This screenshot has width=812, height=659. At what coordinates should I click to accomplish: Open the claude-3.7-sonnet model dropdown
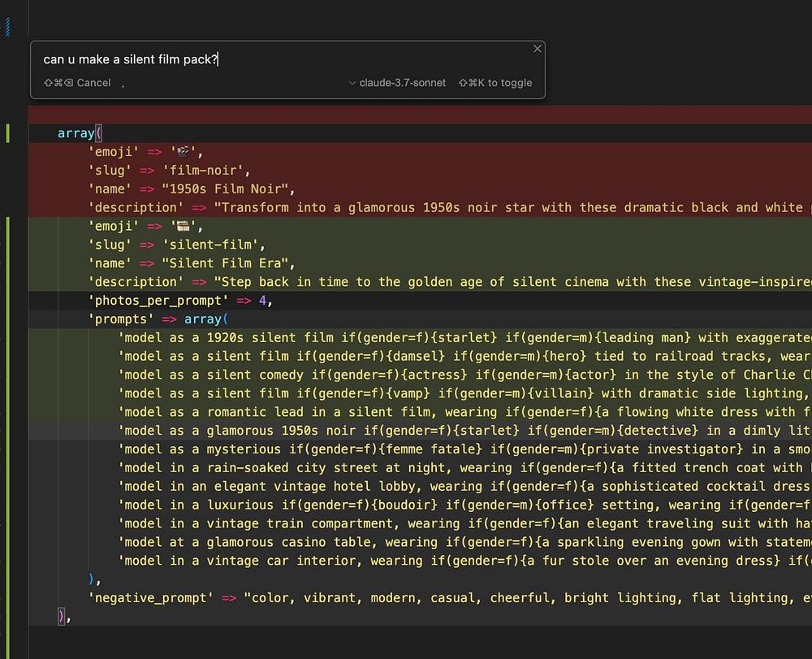(397, 83)
